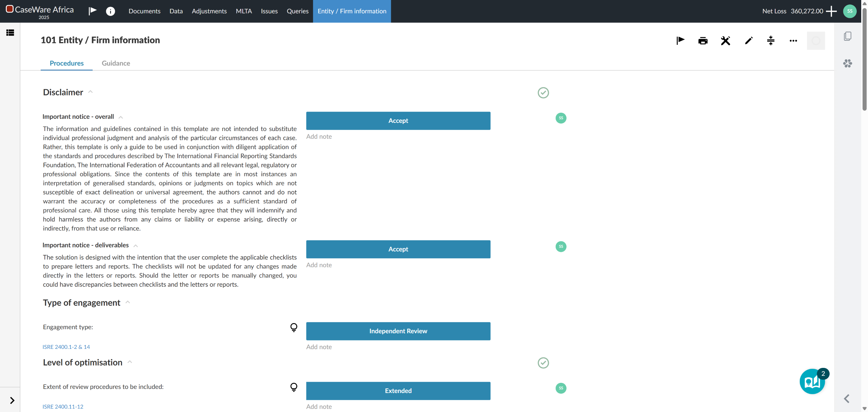Switch to the Guidance tab

pos(116,63)
